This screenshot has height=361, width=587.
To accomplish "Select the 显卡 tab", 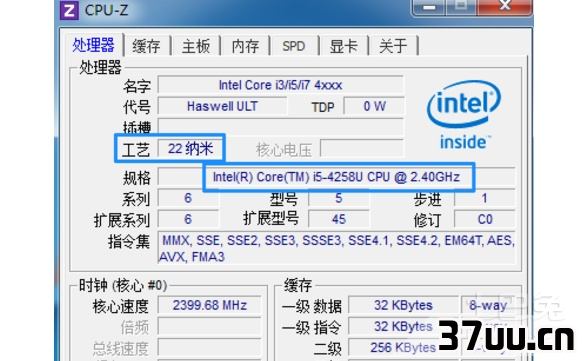I will [344, 46].
